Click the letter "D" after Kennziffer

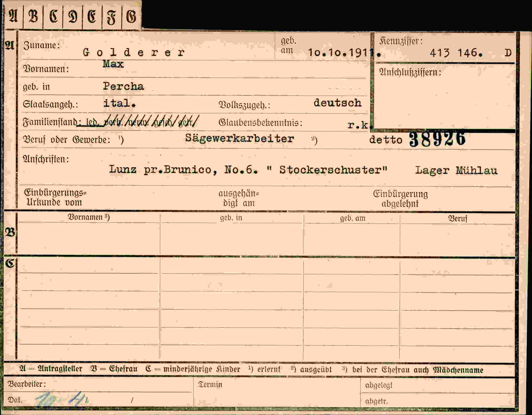coord(508,53)
